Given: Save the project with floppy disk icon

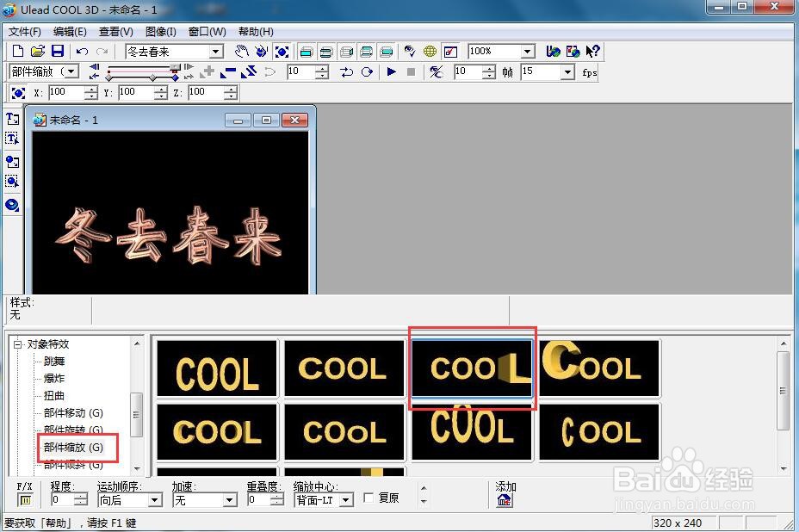Looking at the screenshot, I should point(58,51).
